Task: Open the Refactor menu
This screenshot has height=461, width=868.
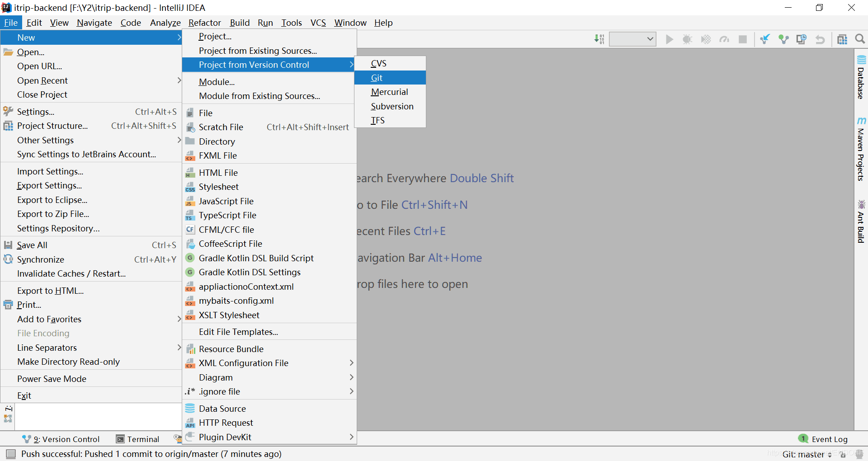Action: pos(205,23)
